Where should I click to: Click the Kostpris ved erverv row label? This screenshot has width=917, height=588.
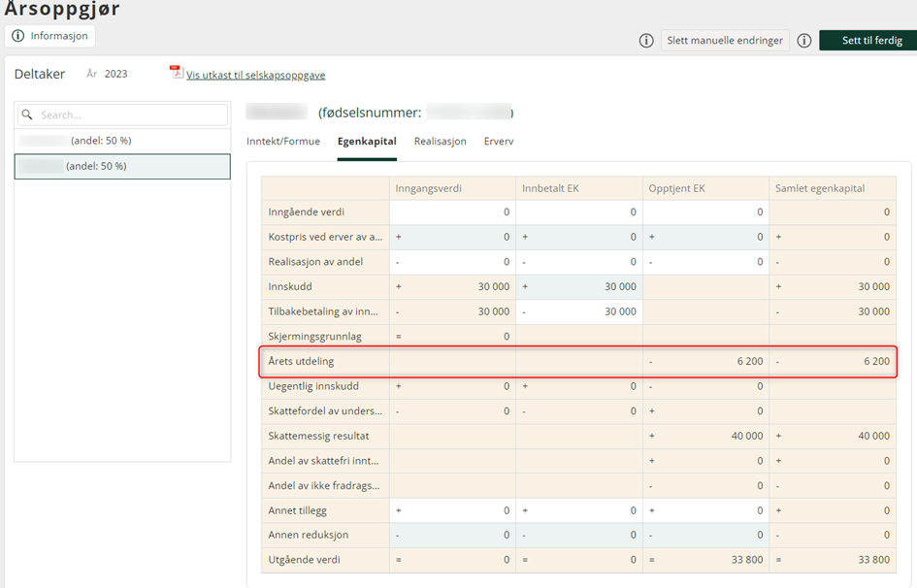point(325,237)
